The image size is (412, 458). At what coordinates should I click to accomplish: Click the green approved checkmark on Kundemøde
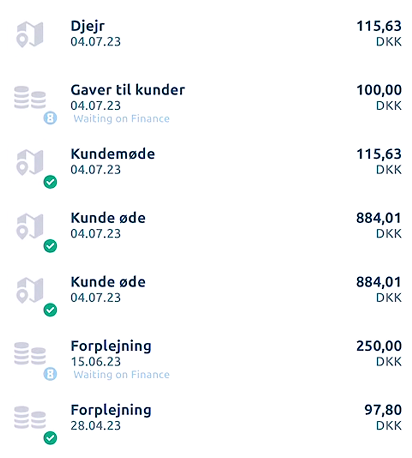point(50,182)
